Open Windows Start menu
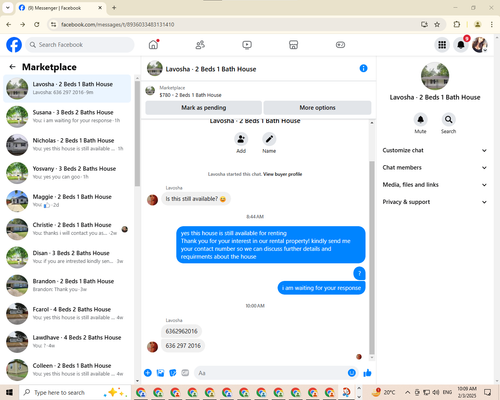500x400 pixels. pyautogui.click(x=9, y=392)
